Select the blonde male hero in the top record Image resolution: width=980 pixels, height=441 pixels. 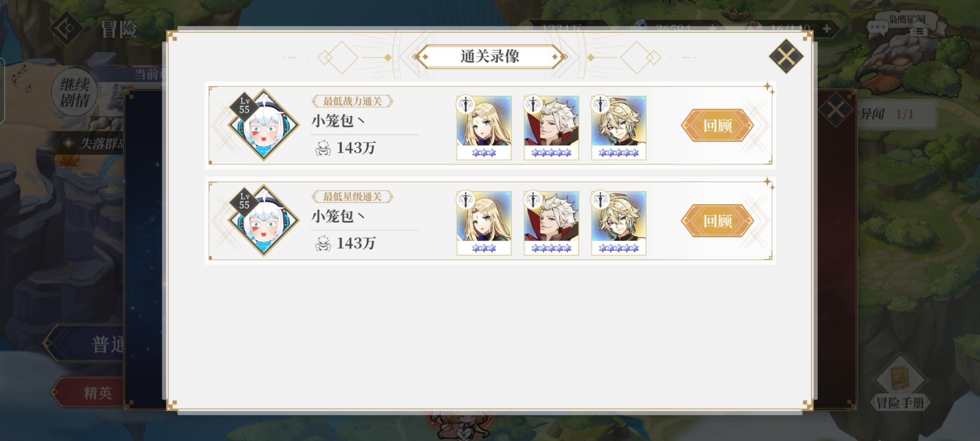click(619, 128)
